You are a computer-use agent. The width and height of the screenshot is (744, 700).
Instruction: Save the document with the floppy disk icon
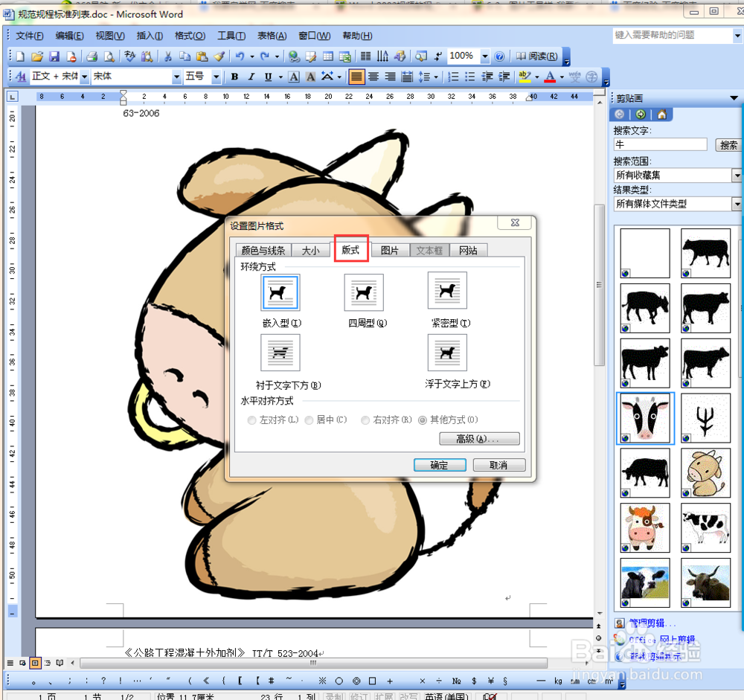54,57
